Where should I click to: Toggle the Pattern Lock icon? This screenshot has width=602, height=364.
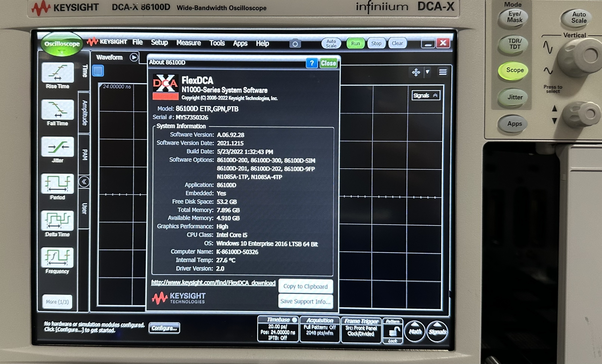pos(392,331)
